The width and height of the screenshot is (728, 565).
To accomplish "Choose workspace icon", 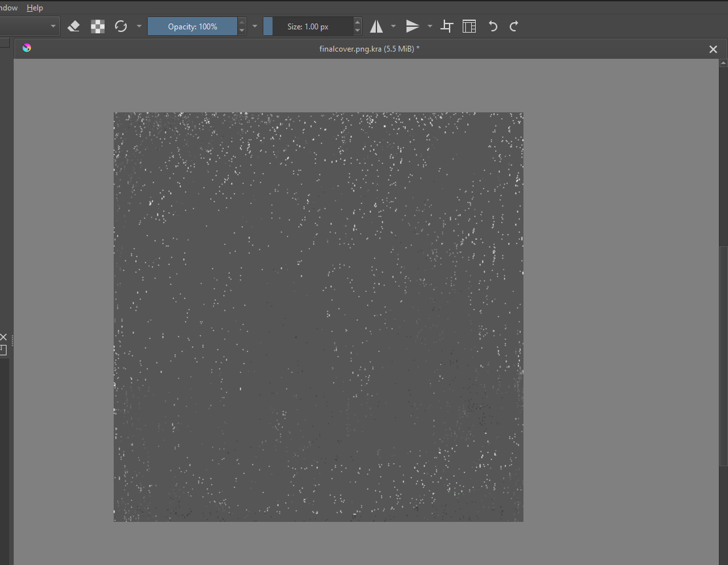I will (469, 26).
